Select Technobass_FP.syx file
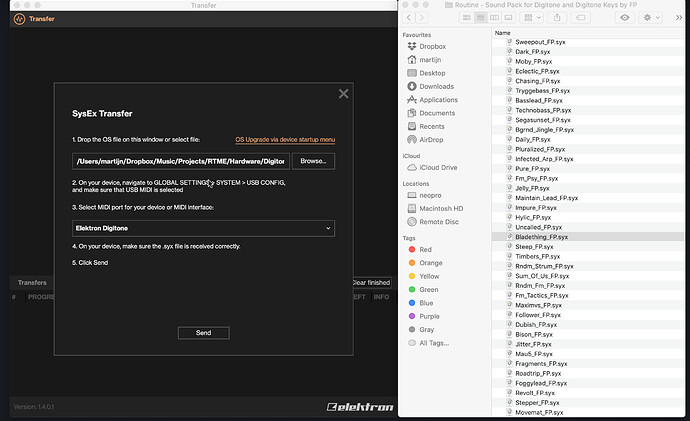Viewport: 690px width, 421px height. (x=543, y=110)
